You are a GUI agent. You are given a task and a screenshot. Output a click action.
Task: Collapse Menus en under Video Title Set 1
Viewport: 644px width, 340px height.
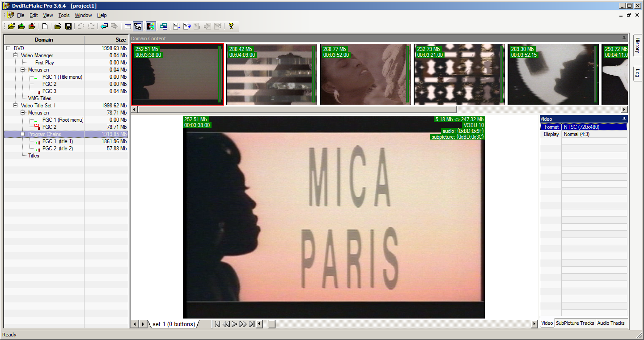point(23,113)
